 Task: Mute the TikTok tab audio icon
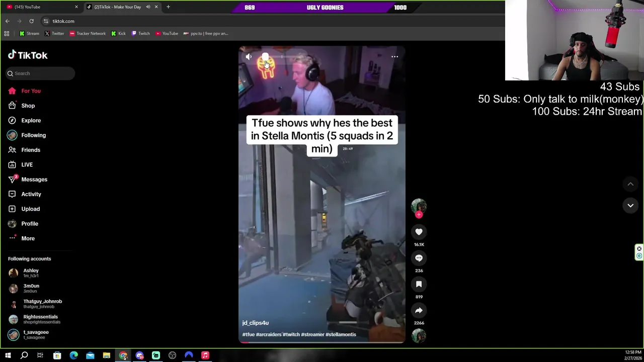pyautogui.click(x=148, y=7)
